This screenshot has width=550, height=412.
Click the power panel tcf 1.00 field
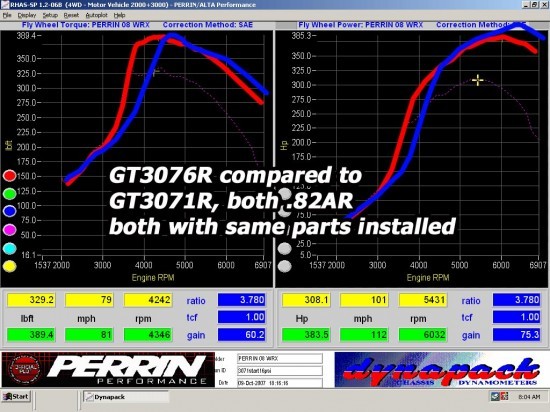[516, 317]
